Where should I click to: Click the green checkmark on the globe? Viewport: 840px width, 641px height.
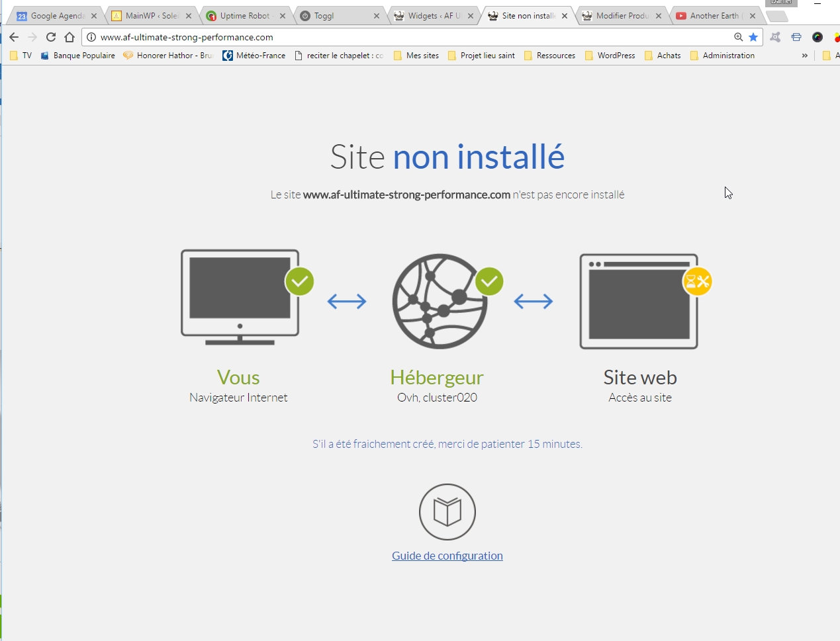489,282
